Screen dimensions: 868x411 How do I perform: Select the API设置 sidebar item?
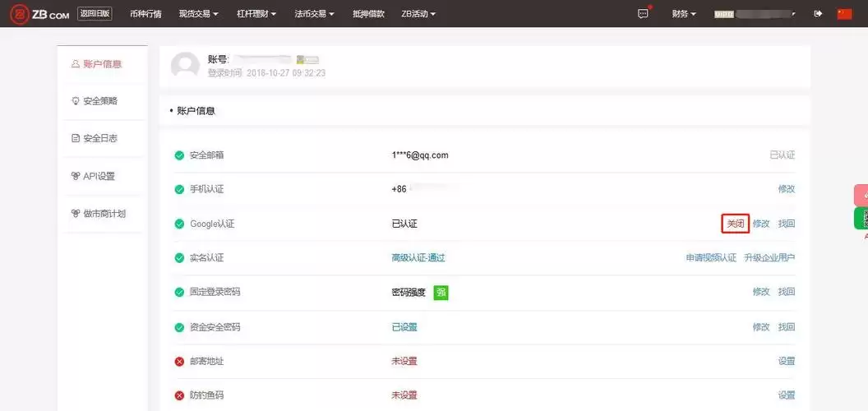pyautogui.click(x=99, y=176)
